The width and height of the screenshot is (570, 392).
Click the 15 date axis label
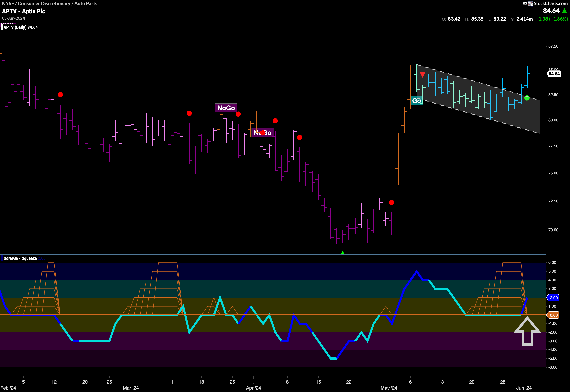[x=318, y=382]
